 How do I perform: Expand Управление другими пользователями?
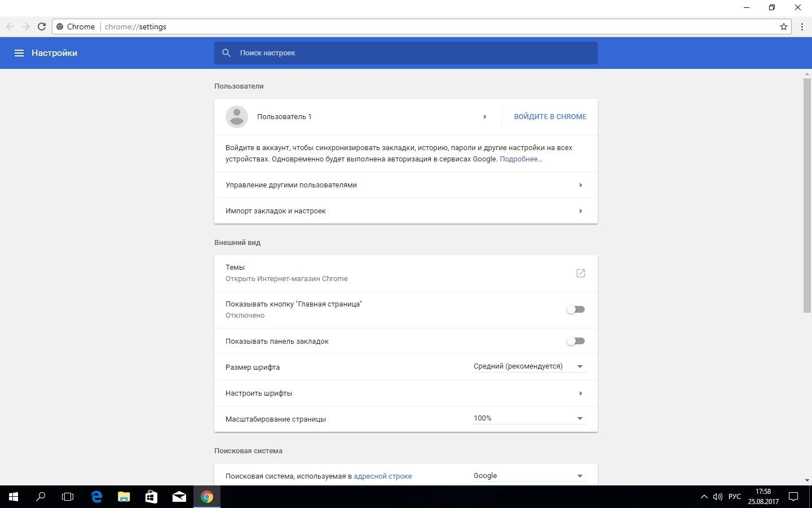(x=580, y=185)
